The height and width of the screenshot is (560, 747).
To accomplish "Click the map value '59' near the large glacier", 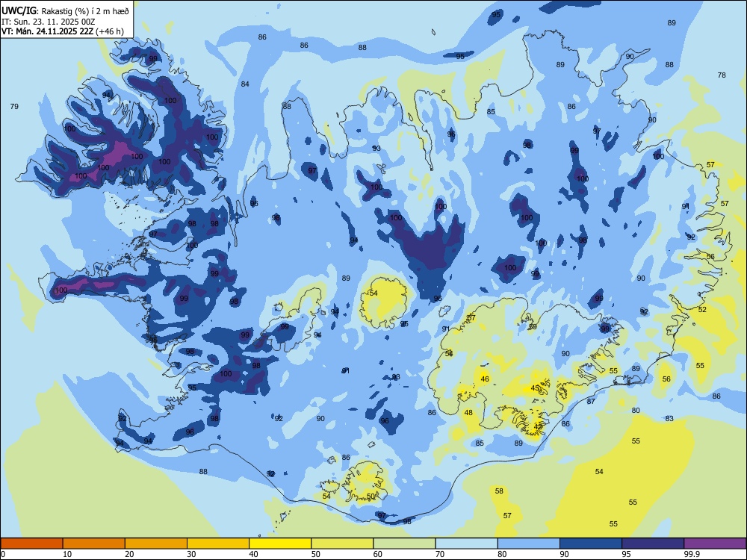I will pyautogui.click(x=533, y=327).
